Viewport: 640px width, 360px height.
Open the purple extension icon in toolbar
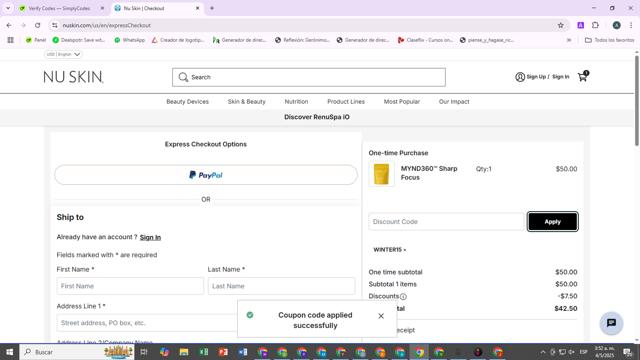tap(580, 25)
